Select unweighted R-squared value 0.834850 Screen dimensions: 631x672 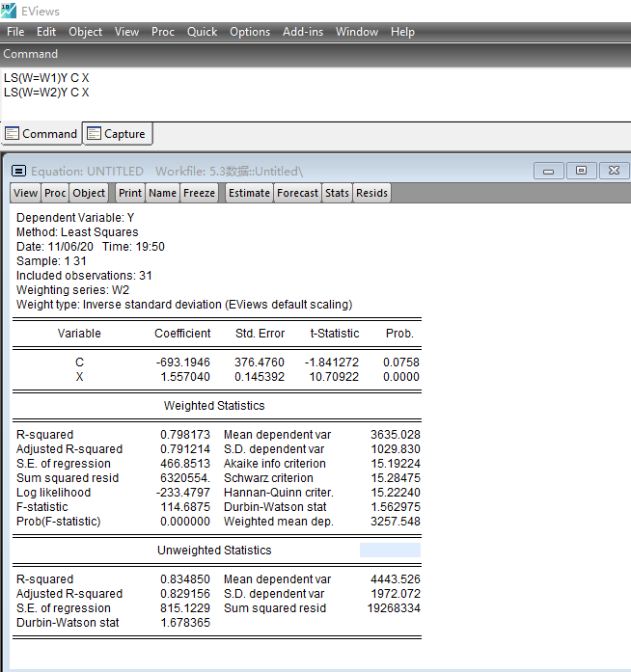coord(185,579)
